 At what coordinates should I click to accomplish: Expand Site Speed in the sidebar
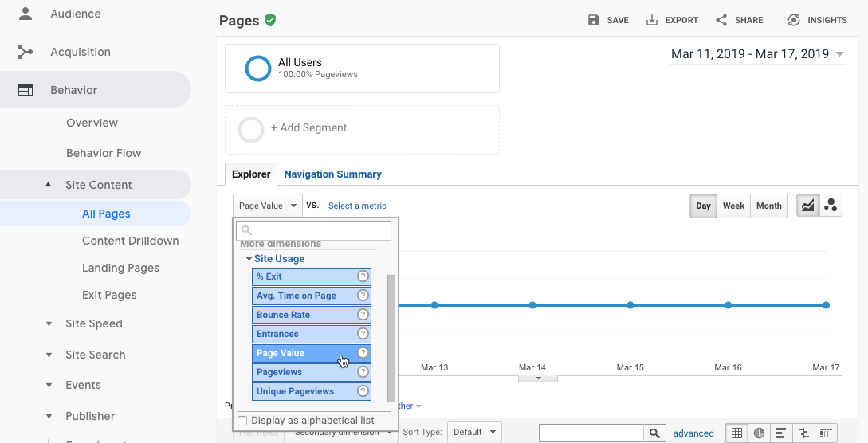click(94, 323)
